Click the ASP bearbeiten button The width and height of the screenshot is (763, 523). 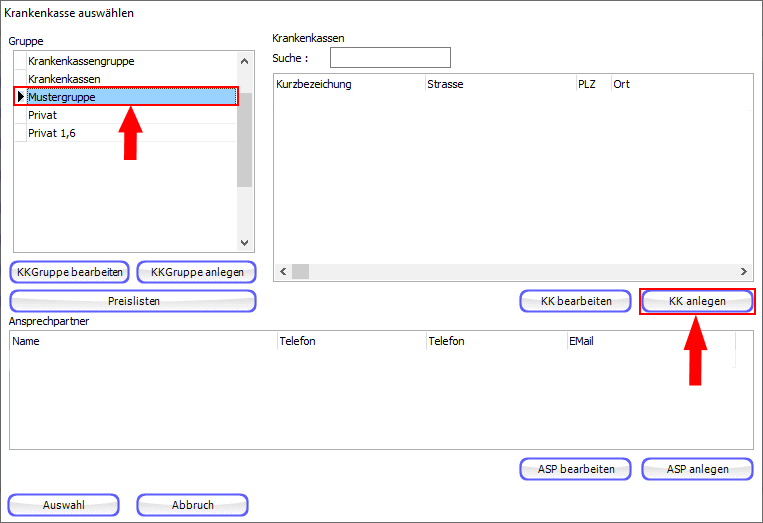click(575, 469)
